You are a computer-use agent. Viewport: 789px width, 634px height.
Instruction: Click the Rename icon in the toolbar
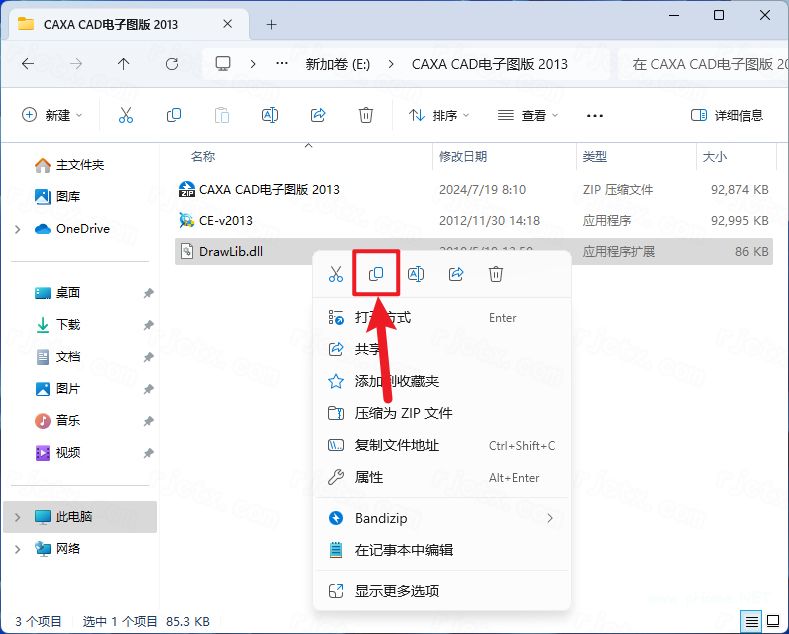point(270,115)
